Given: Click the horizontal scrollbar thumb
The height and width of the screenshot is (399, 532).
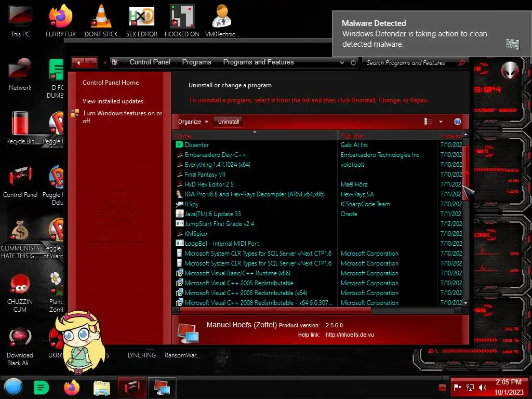Looking at the screenshot, I should click(x=275, y=310).
